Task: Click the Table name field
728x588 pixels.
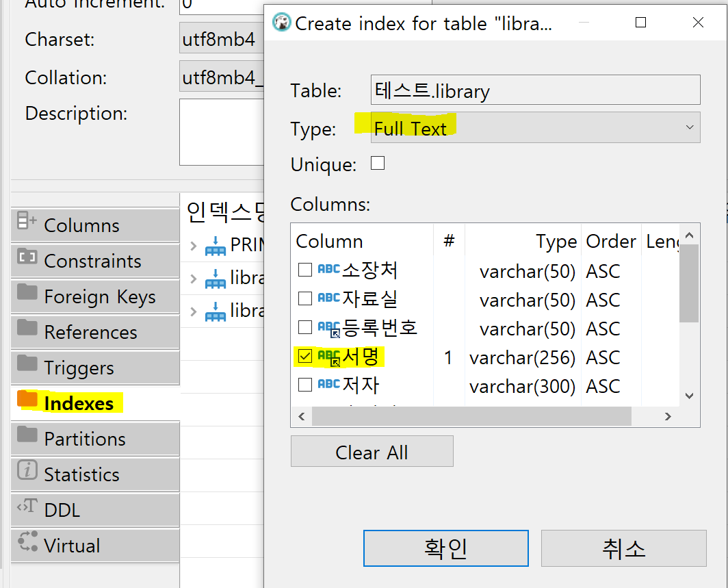Action: tap(535, 90)
